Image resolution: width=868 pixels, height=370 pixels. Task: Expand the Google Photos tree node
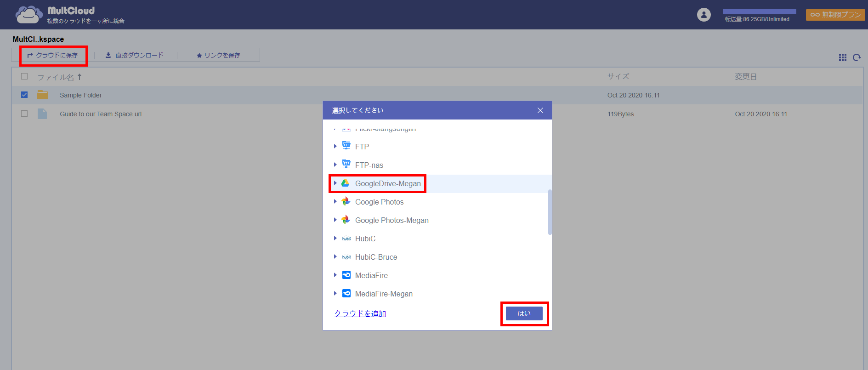pos(335,201)
